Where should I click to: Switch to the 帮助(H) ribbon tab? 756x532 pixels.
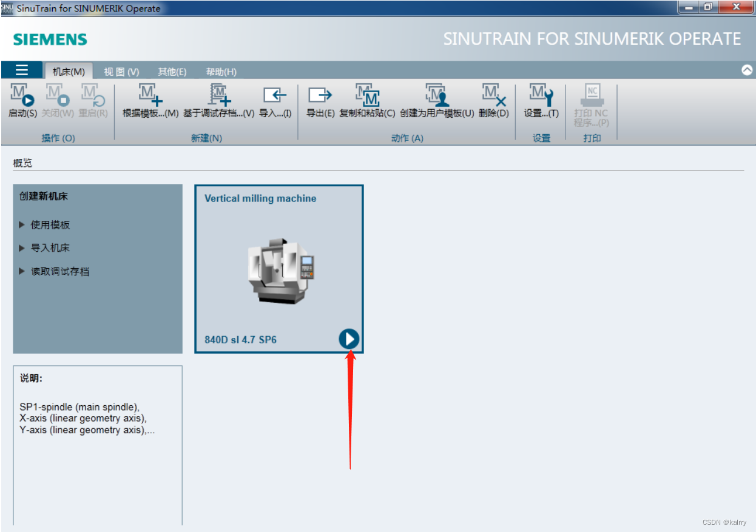tap(221, 72)
